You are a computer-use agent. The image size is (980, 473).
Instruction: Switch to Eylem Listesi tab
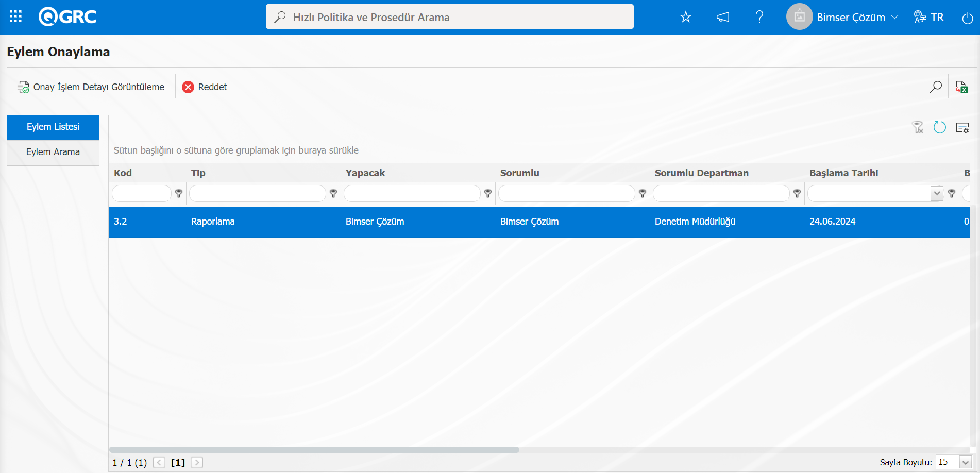[x=53, y=127]
